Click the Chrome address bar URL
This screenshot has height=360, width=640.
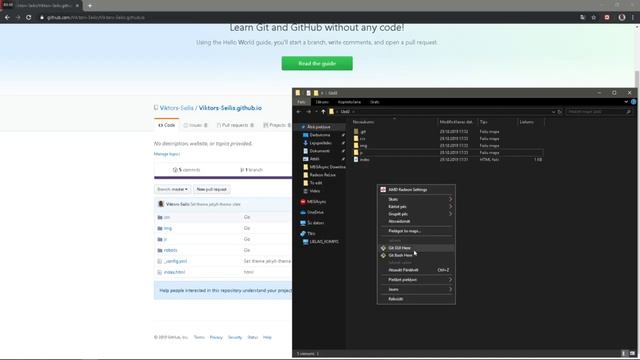[x=96, y=18]
